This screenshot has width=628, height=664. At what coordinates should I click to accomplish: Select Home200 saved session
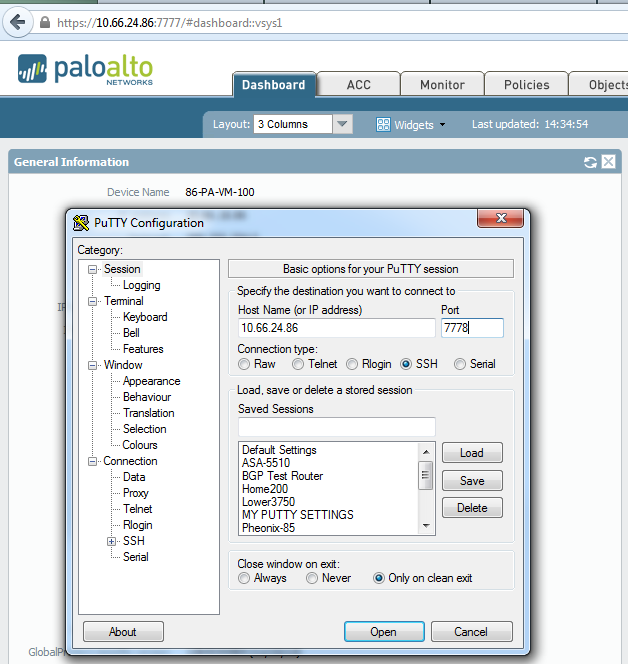[265, 489]
